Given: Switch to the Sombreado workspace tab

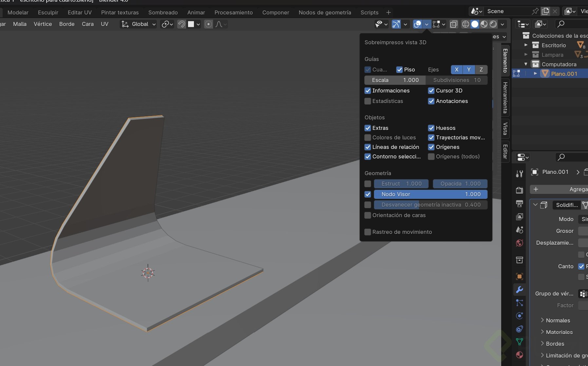Looking at the screenshot, I should coord(163,12).
